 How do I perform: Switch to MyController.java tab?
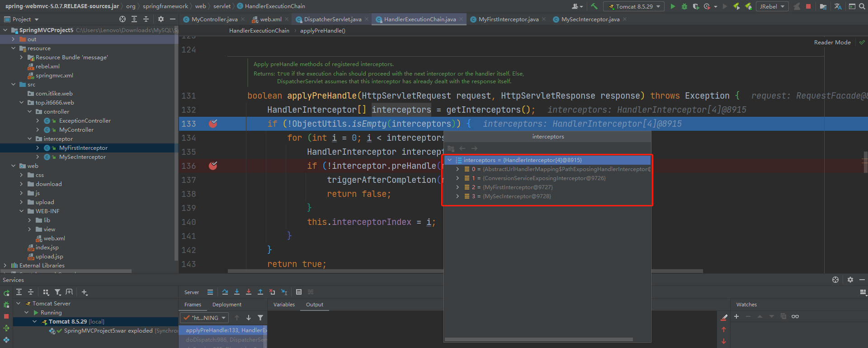coord(214,19)
